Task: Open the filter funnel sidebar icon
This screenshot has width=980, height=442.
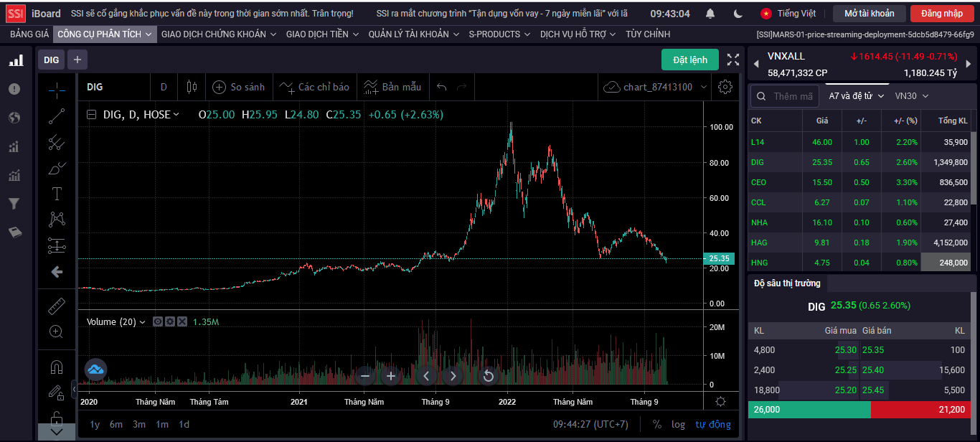Action: [14, 204]
